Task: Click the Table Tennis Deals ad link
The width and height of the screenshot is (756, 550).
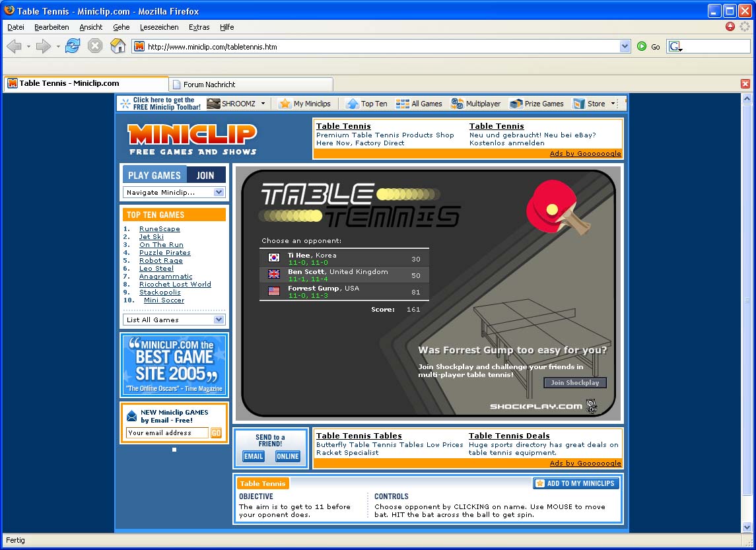Action: click(x=509, y=436)
